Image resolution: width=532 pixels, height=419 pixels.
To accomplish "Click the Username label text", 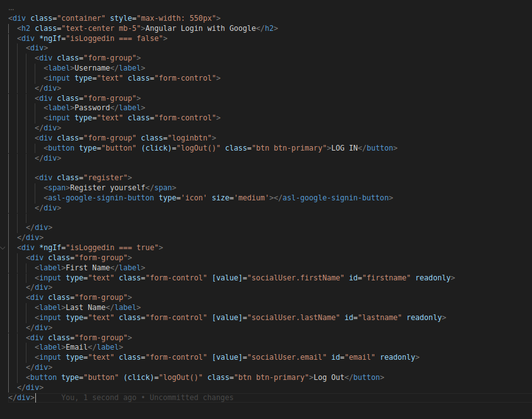I will click(x=92, y=68).
